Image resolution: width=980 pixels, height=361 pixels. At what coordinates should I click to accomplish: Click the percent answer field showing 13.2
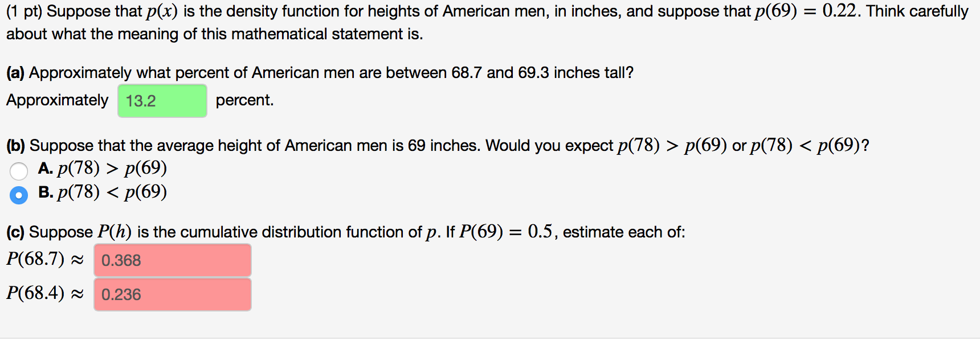click(162, 101)
